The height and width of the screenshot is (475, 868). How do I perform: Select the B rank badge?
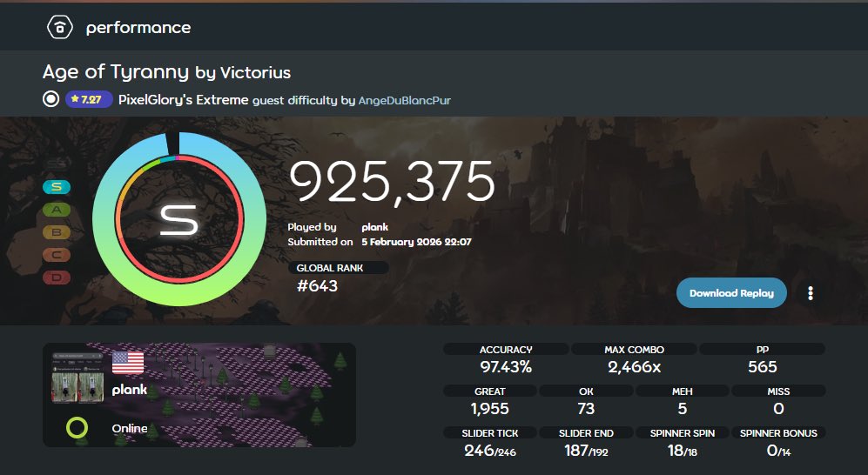pos(57,232)
